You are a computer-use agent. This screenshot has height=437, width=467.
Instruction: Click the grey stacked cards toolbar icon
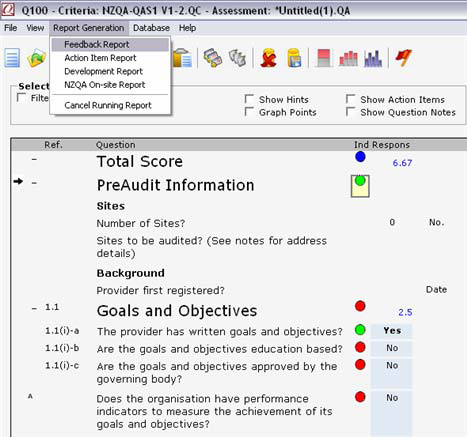pos(237,58)
